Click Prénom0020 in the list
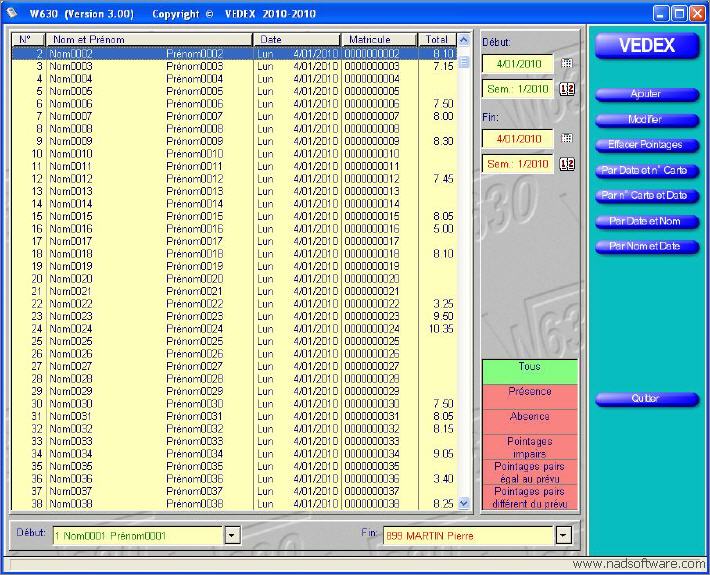Image resolution: width=710 pixels, height=575 pixels. pos(195,279)
